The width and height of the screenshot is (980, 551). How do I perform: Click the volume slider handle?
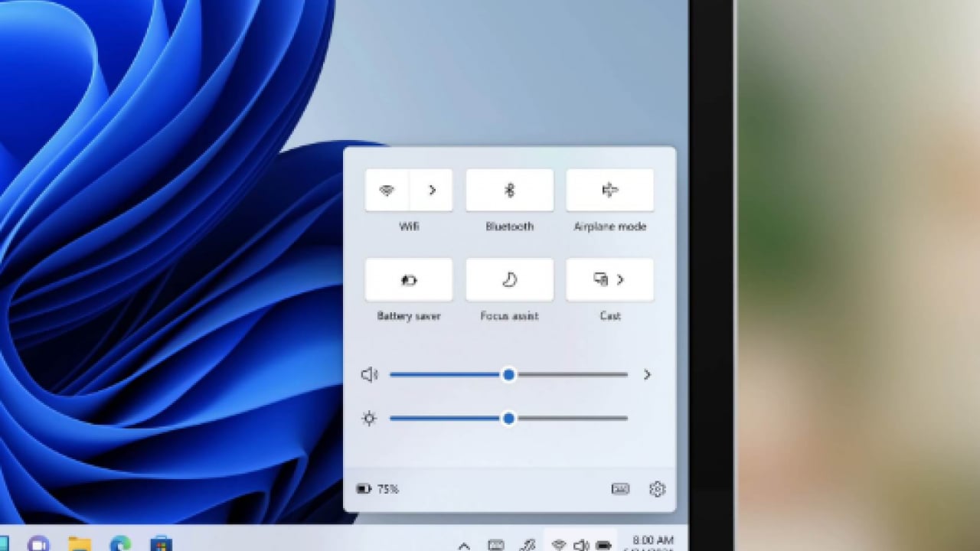(509, 374)
